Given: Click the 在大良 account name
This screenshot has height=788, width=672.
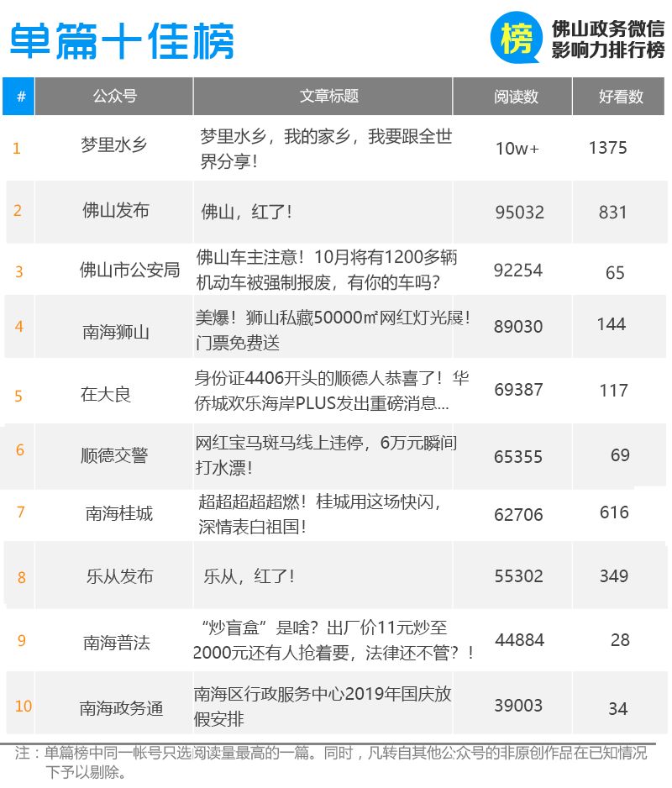Looking at the screenshot, I should point(106,395).
